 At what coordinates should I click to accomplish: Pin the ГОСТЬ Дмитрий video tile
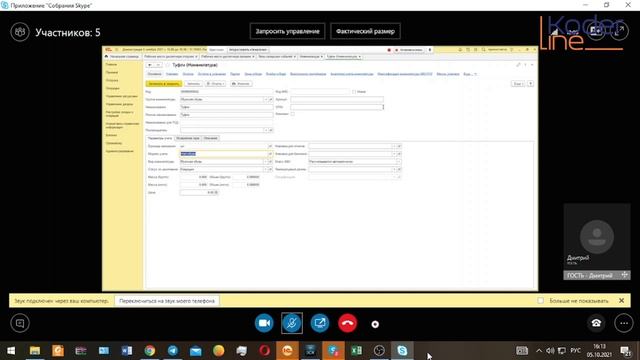click(624, 275)
